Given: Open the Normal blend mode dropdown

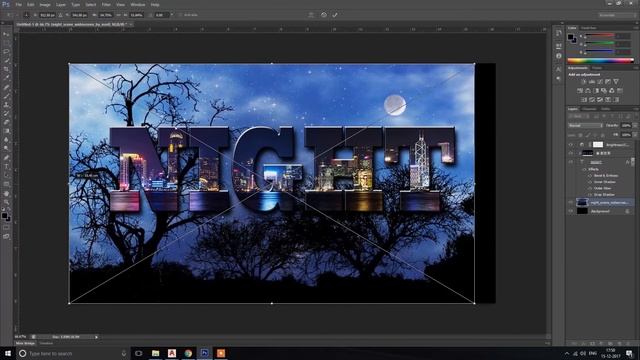Looking at the screenshot, I should (585, 125).
